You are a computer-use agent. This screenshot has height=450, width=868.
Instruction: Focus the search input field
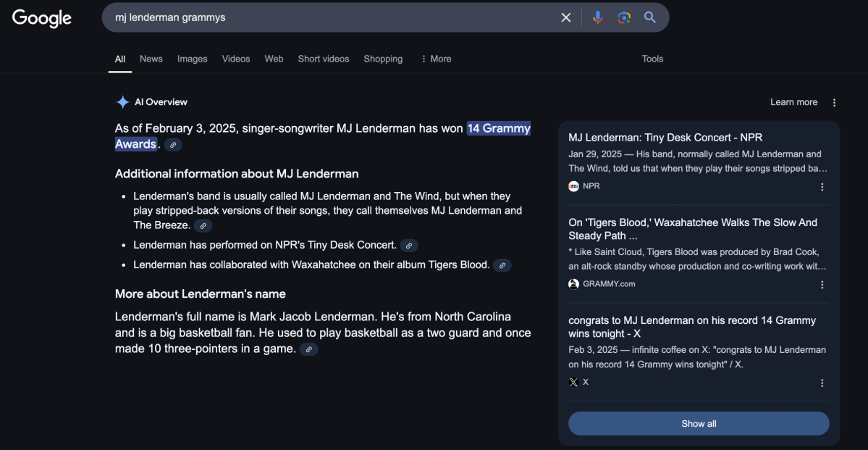coord(326,17)
